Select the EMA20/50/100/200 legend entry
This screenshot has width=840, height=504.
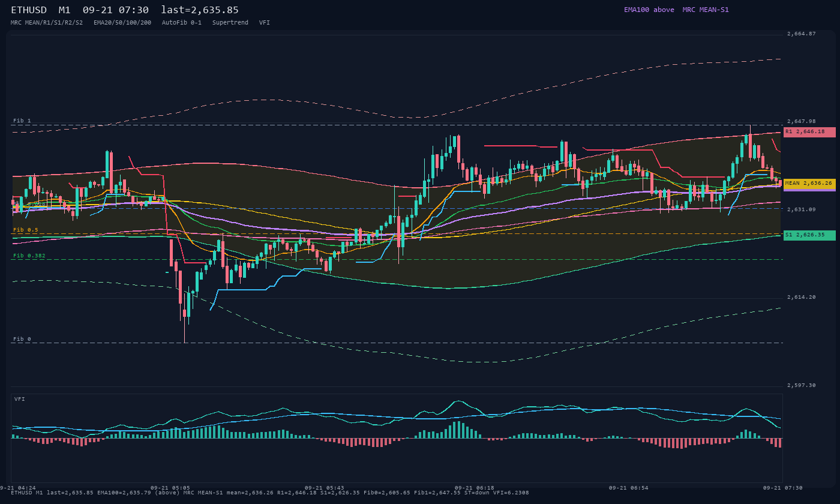122,23
